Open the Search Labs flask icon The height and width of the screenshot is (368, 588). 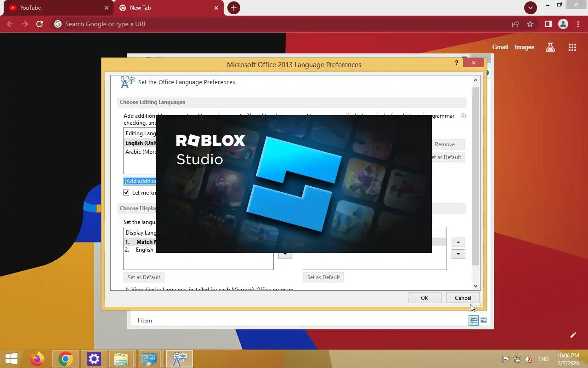coord(550,47)
